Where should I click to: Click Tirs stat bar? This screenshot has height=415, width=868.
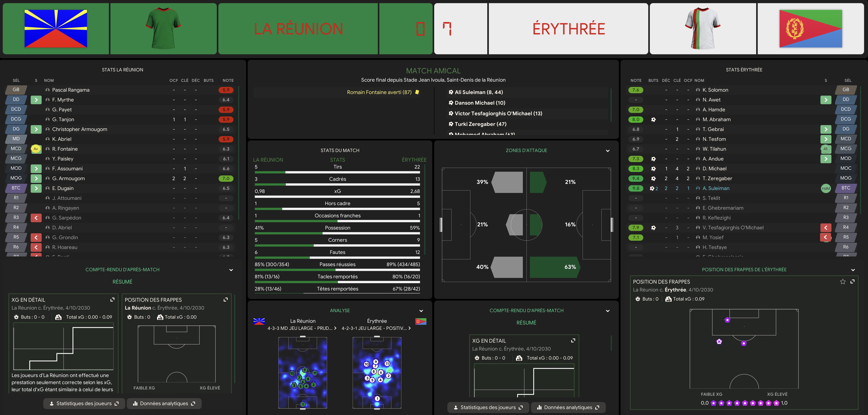pyautogui.click(x=337, y=172)
